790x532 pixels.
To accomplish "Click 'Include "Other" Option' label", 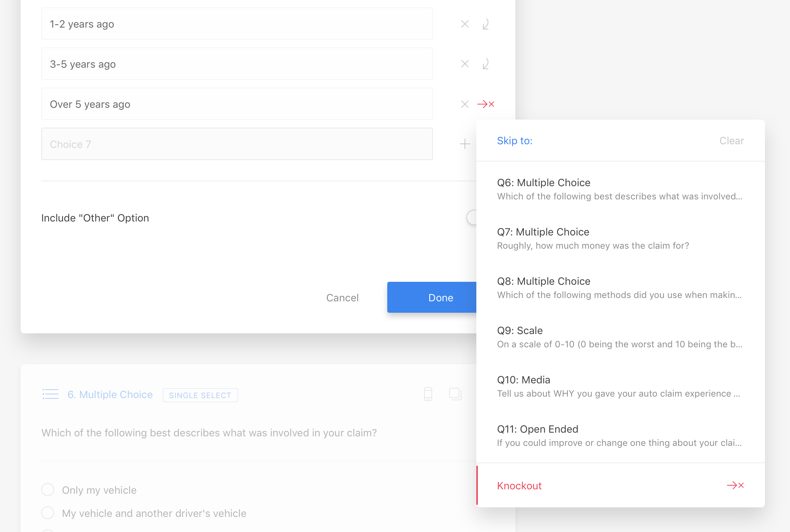I will click(x=95, y=218).
